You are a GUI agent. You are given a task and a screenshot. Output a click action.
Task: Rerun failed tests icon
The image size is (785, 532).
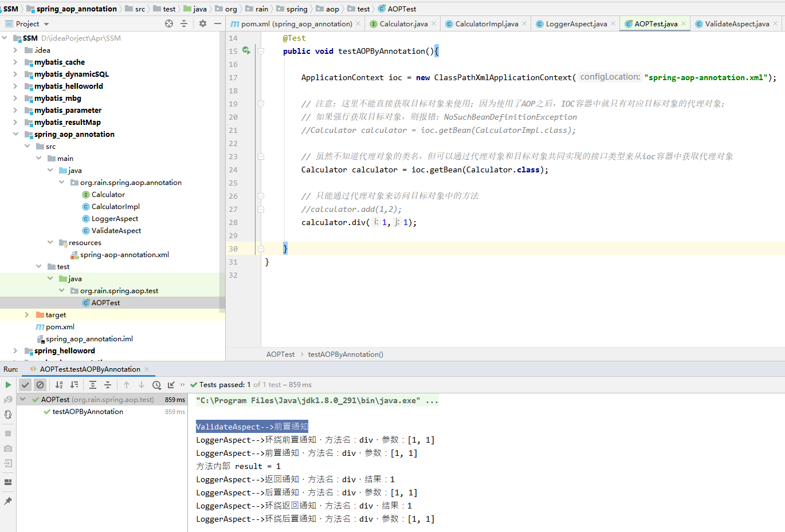tap(8, 400)
